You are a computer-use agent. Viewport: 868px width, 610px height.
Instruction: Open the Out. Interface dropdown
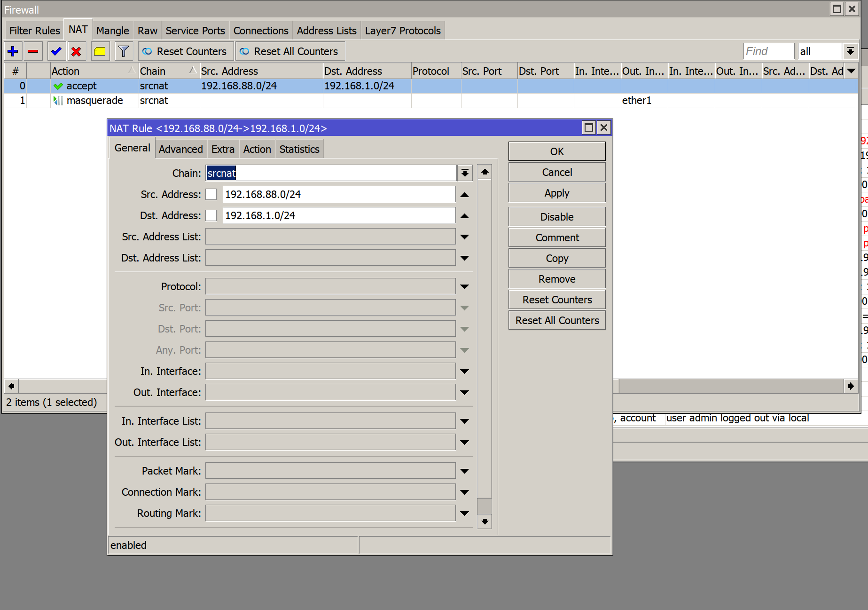464,392
